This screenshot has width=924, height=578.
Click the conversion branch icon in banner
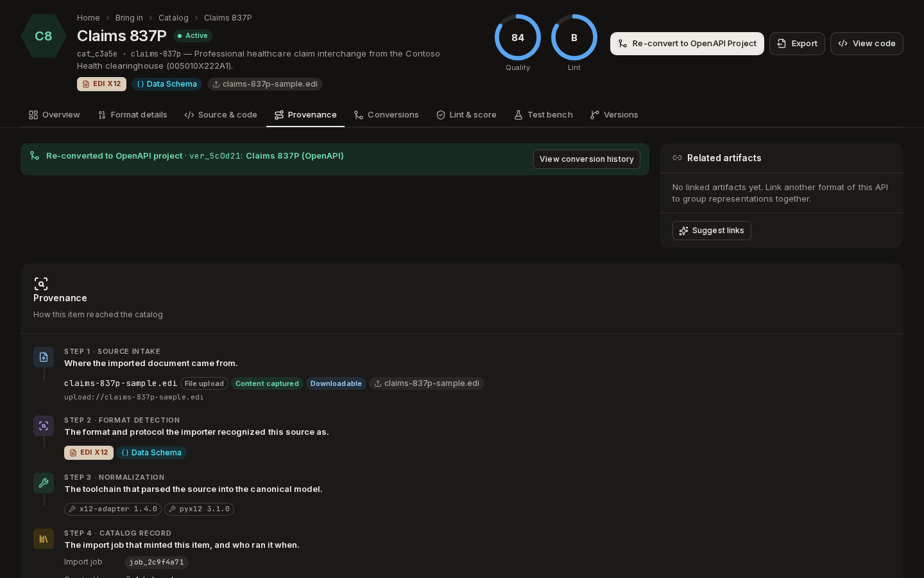click(35, 156)
